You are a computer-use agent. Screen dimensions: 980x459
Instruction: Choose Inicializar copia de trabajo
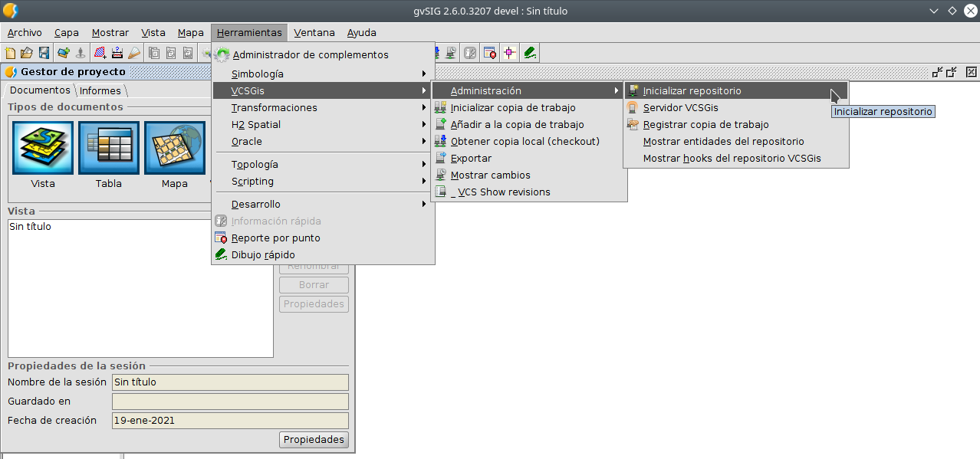(x=528, y=107)
